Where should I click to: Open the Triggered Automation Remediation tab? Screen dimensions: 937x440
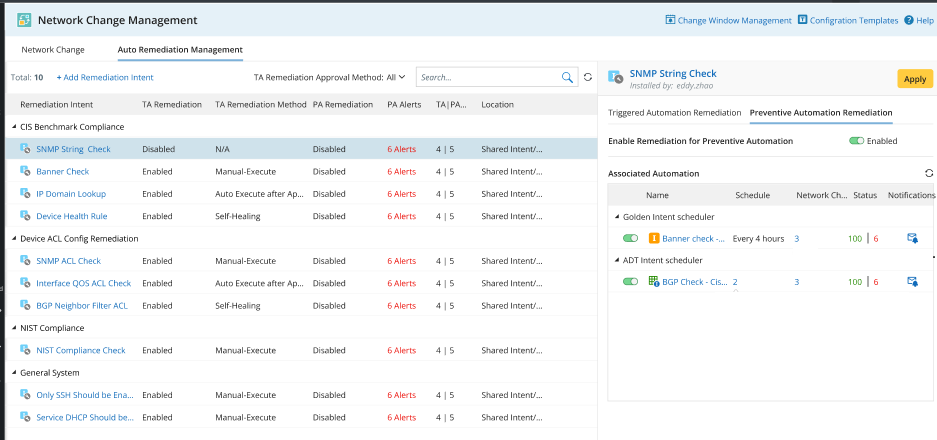point(674,113)
